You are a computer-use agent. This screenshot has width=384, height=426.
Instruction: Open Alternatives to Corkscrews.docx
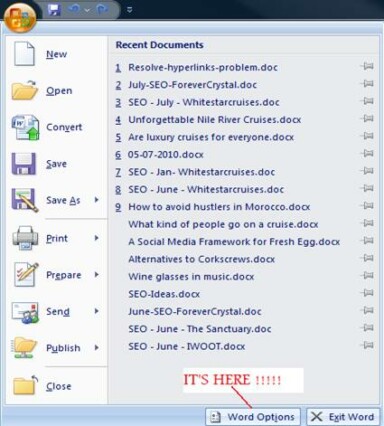(x=202, y=259)
